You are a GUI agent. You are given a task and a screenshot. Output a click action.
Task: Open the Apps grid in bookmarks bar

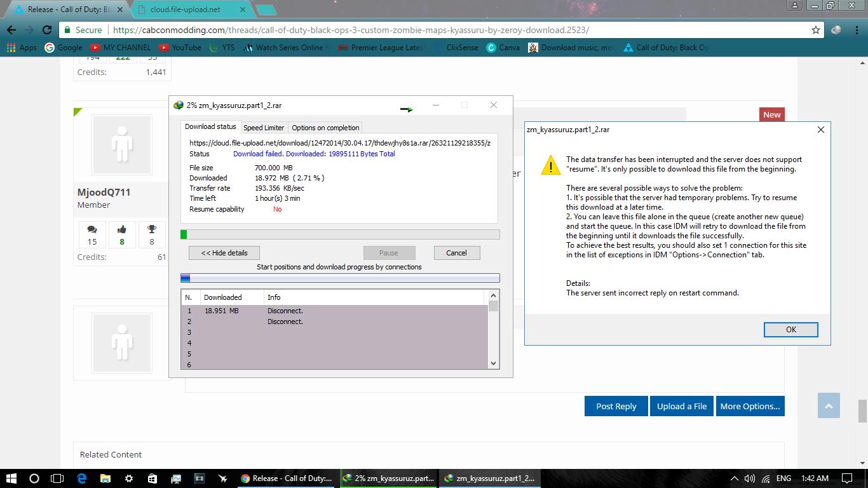[x=22, y=48]
